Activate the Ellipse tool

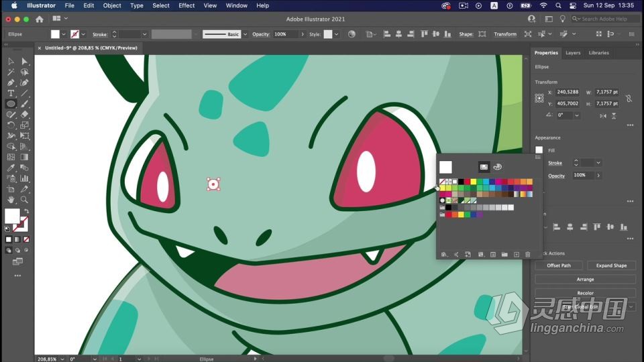point(11,104)
